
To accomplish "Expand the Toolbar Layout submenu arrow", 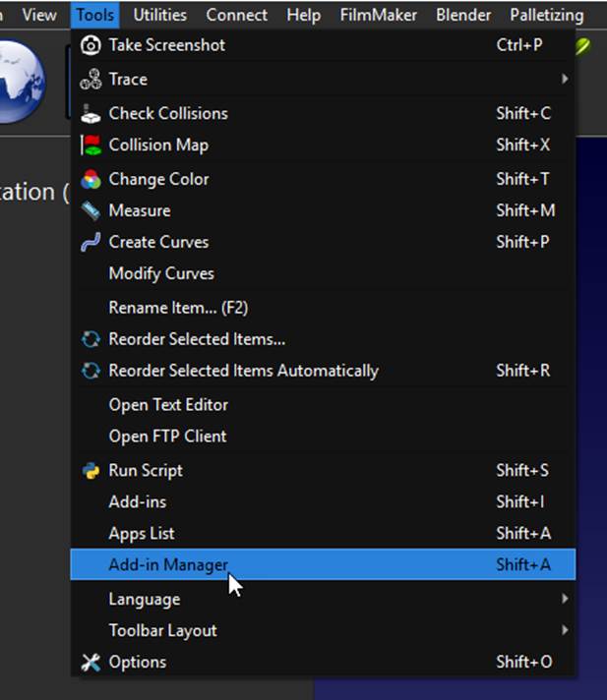I will point(565,630).
